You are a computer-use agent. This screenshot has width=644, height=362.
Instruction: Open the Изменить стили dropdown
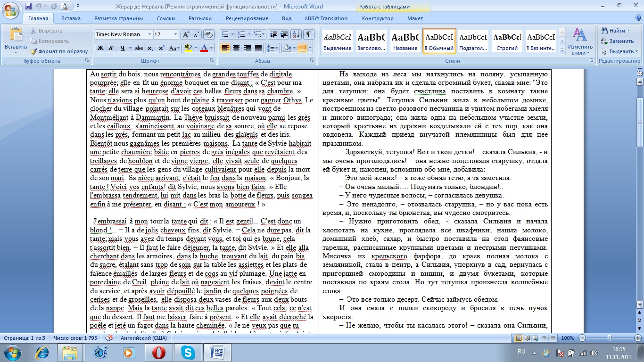(x=580, y=41)
